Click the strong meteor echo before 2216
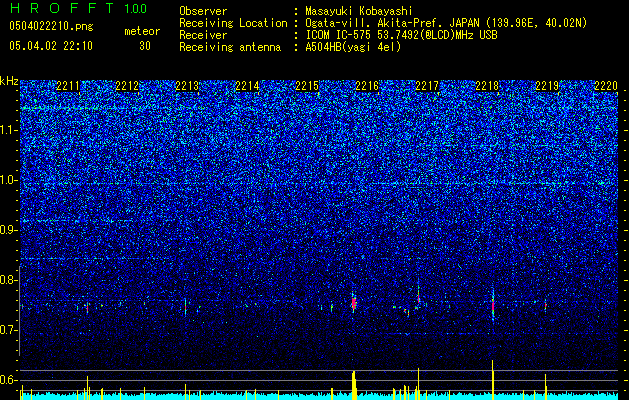The image size is (629, 400). pos(353,303)
